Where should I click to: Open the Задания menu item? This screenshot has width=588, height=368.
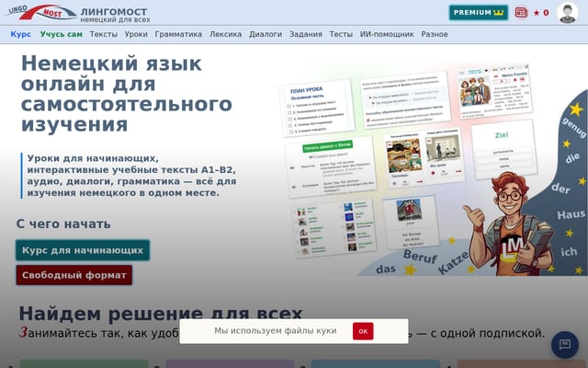click(306, 34)
